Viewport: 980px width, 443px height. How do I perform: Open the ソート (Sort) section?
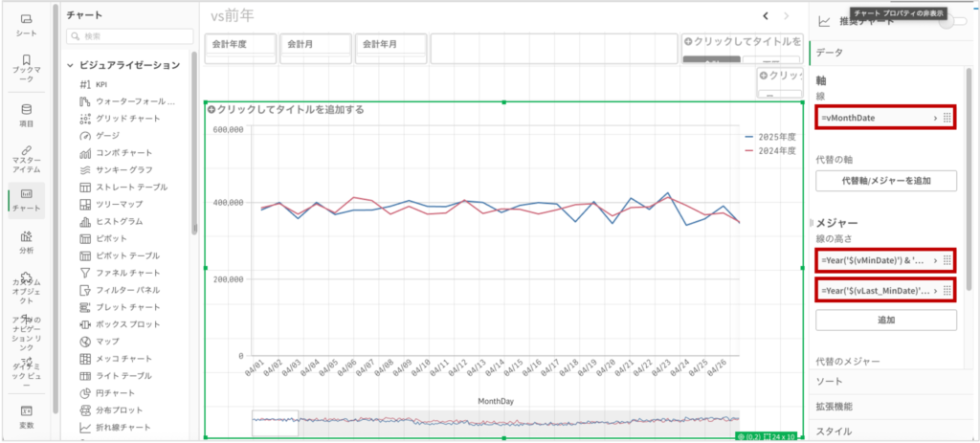pos(829,382)
